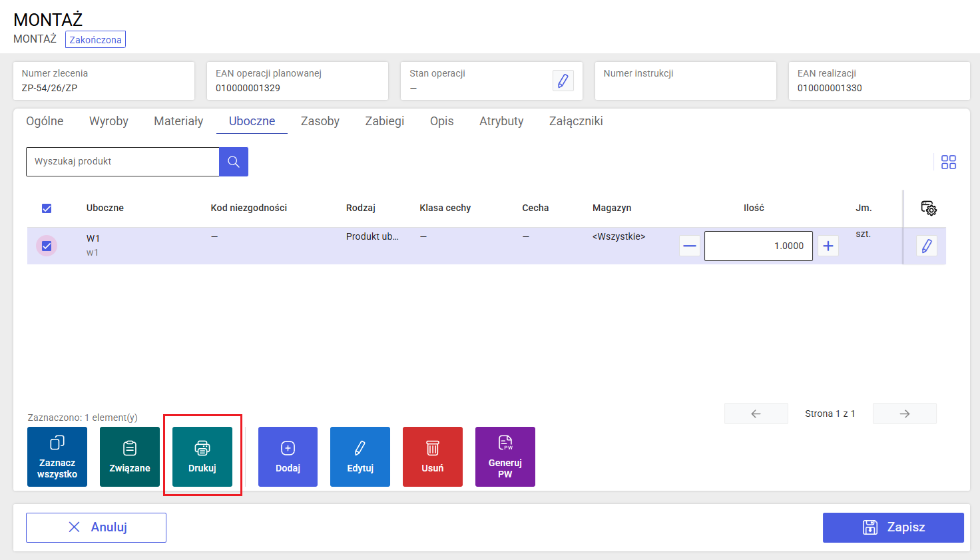Image resolution: width=980 pixels, height=560 pixels.
Task: Increase quantity with plus button
Action: click(828, 246)
